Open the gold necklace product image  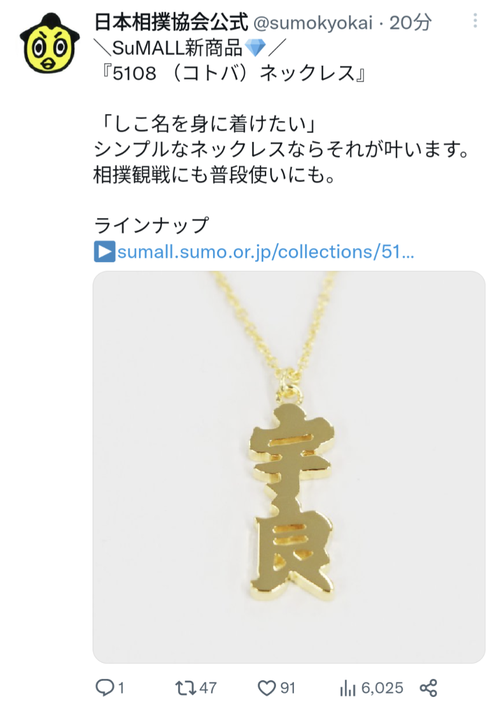pos(289,467)
